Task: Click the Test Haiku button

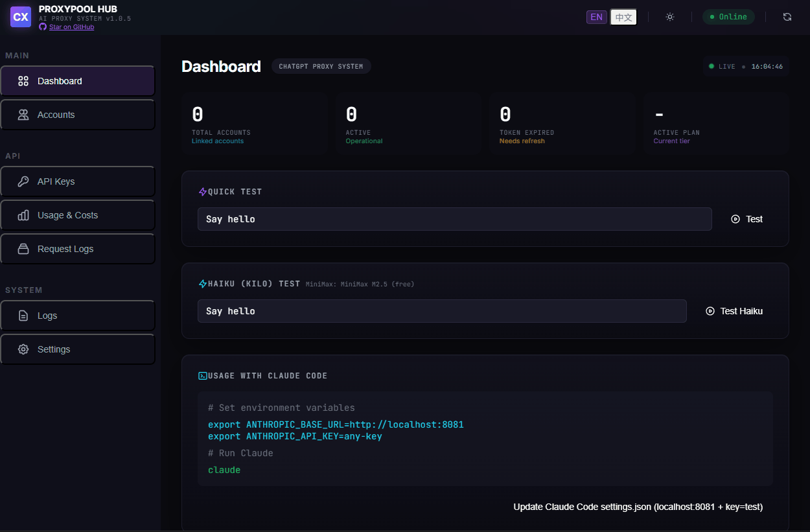Action: coord(734,311)
